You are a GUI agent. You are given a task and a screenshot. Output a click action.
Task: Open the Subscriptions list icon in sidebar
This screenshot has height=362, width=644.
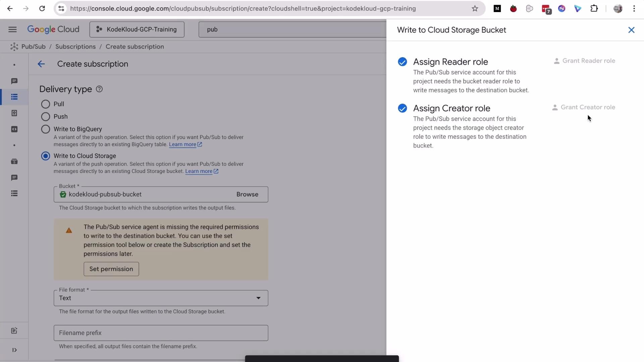(x=14, y=97)
